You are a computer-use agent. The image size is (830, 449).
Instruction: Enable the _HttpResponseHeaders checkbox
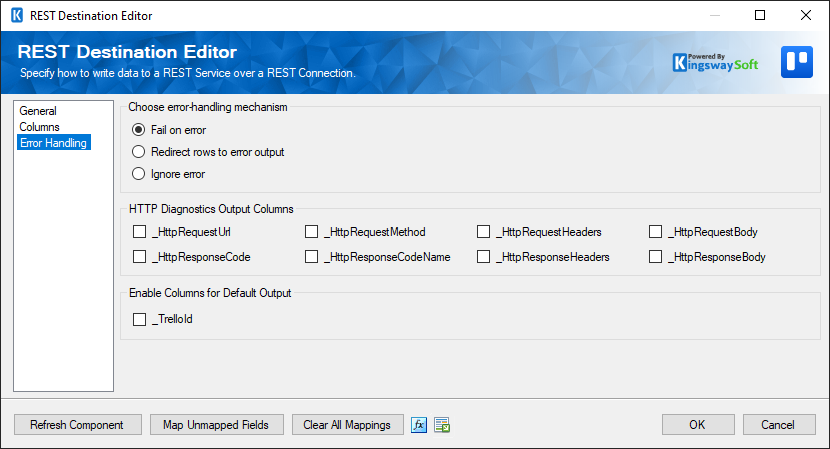pyautogui.click(x=483, y=256)
